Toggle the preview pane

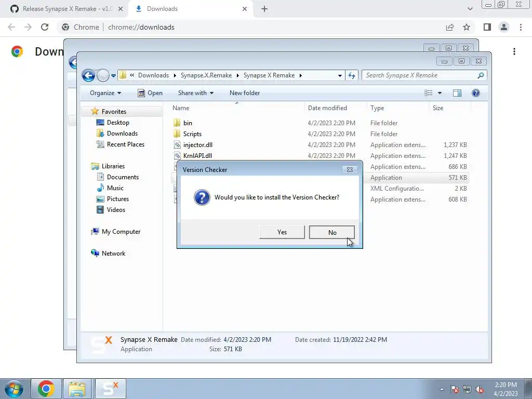tap(457, 93)
